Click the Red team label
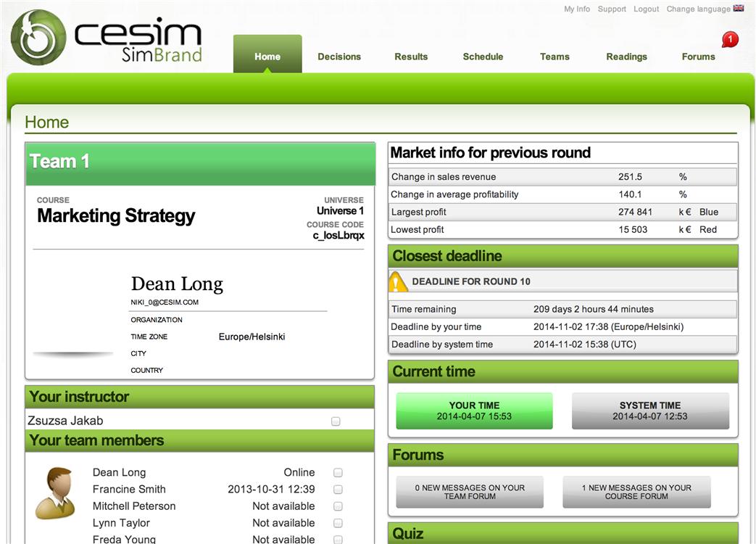 tap(708, 229)
